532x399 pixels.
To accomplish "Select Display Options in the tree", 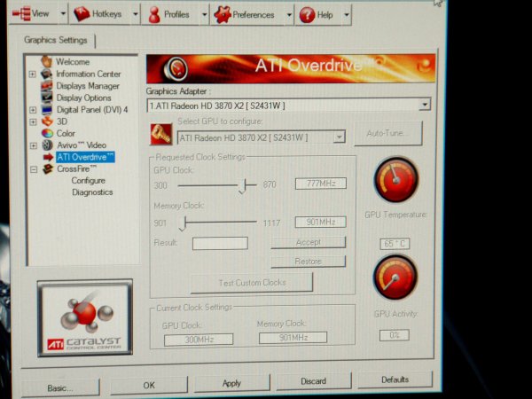I will pos(83,98).
